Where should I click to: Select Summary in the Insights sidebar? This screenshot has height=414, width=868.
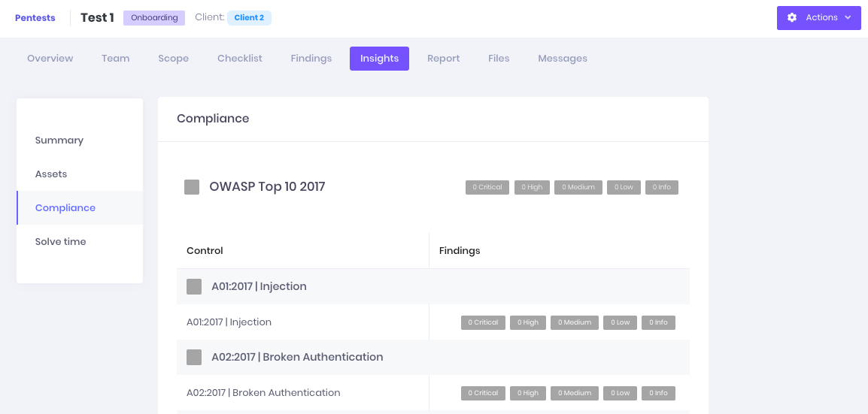pyautogui.click(x=80, y=141)
